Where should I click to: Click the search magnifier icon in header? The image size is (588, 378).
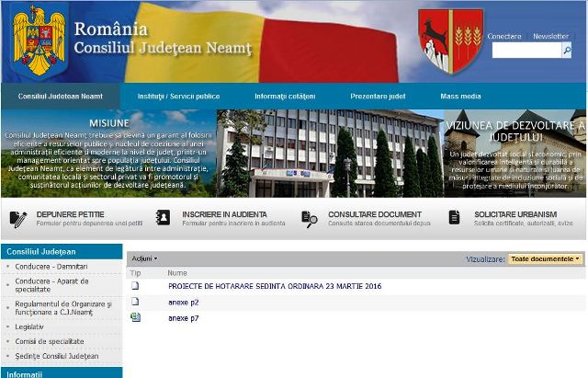click(x=567, y=51)
